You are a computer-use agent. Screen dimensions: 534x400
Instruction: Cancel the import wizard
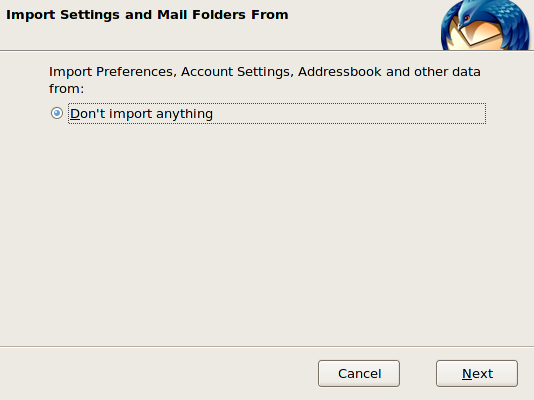point(359,373)
